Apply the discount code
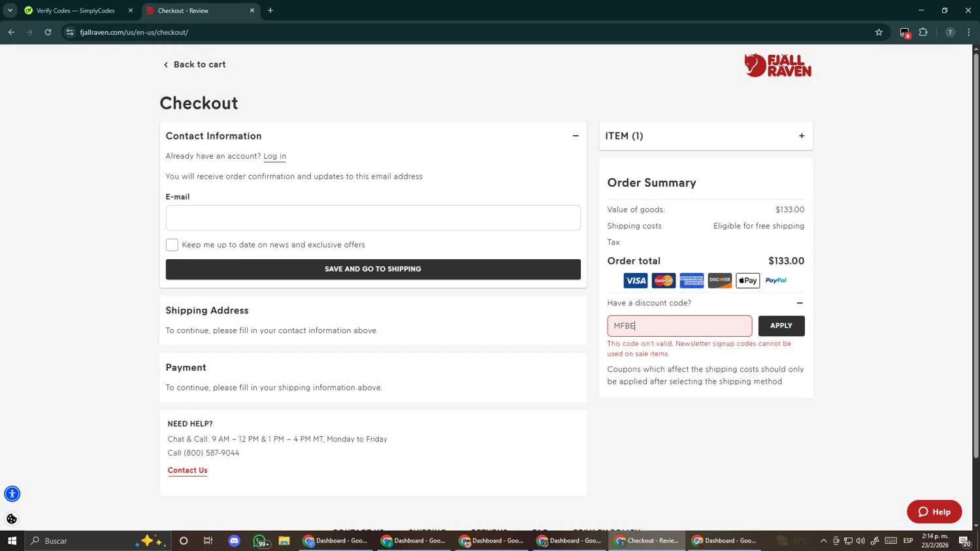The height and width of the screenshot is (551, 980). tap(781, 326)
